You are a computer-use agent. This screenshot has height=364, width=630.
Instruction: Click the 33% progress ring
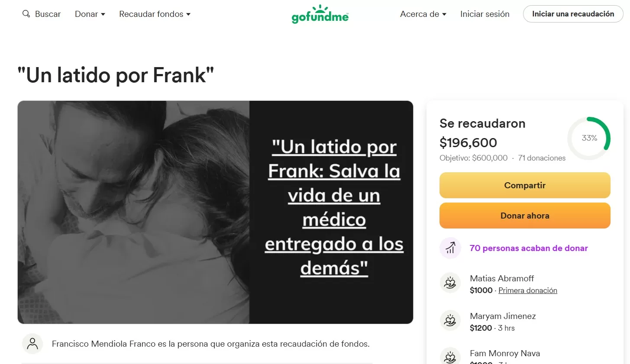coord(589,138)
